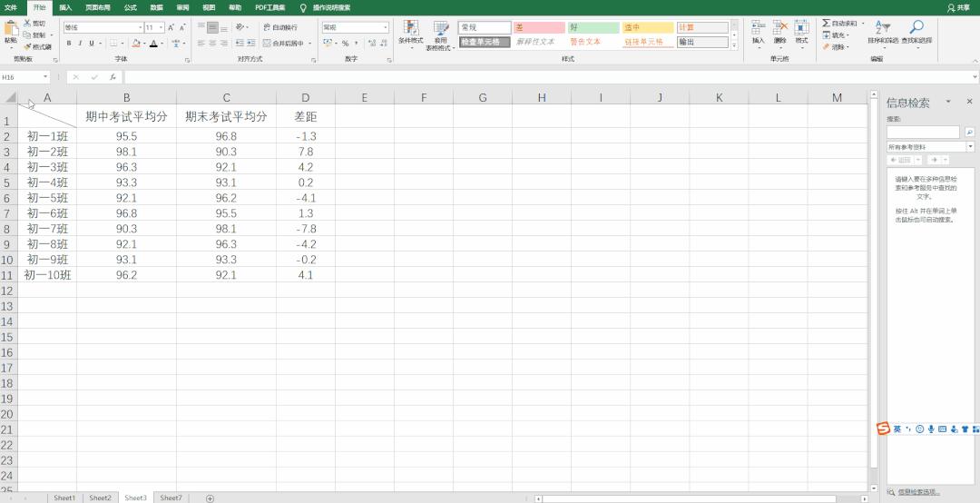Open Sort and Filter (排序和筛选)
The image size is (980, 503).
coord(883,33)
